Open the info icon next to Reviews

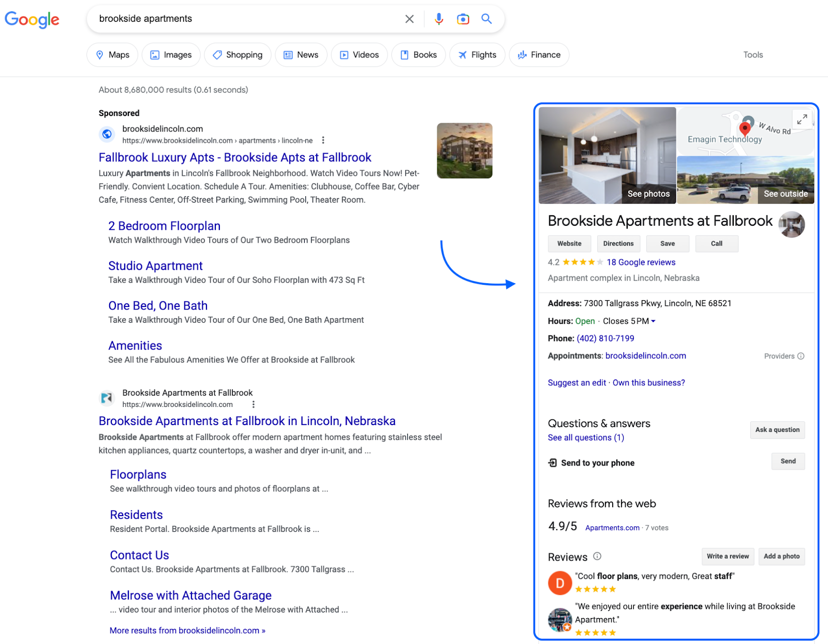click(597, 557)
